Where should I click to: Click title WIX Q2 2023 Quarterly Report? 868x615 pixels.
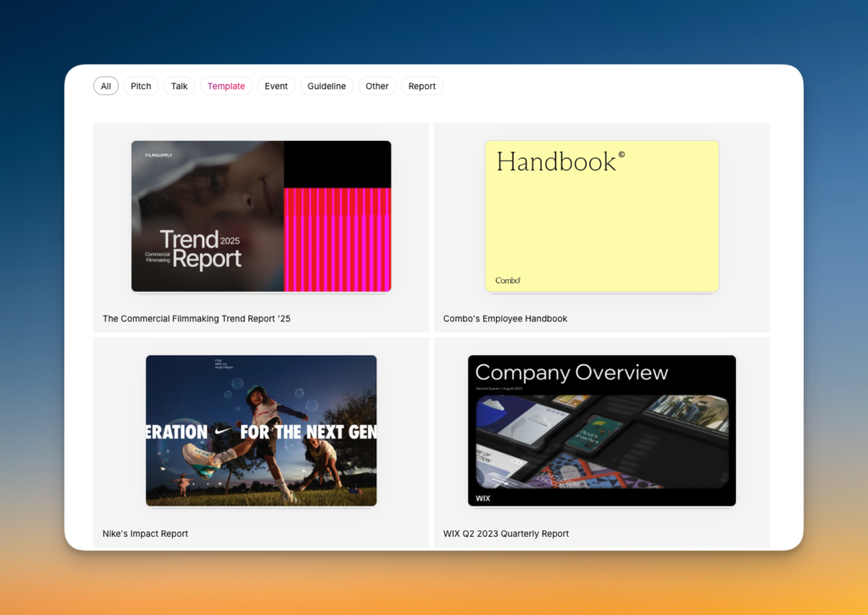pyautogui.click(x=506, y=534)
